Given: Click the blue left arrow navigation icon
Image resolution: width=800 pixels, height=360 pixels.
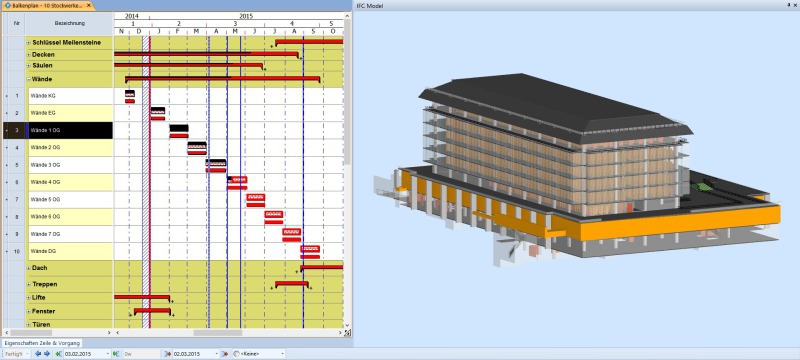Looking at the screenshot, I should 38,353.
